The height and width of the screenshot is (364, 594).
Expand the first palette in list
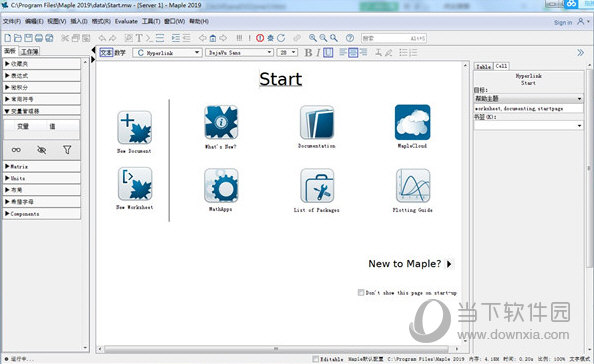[x=42, y=64]
